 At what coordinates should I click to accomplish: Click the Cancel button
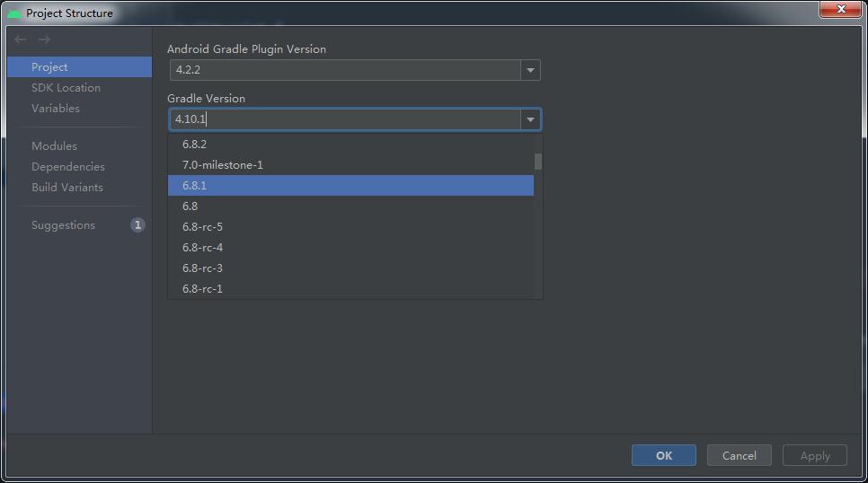click(x=739, y=455)
